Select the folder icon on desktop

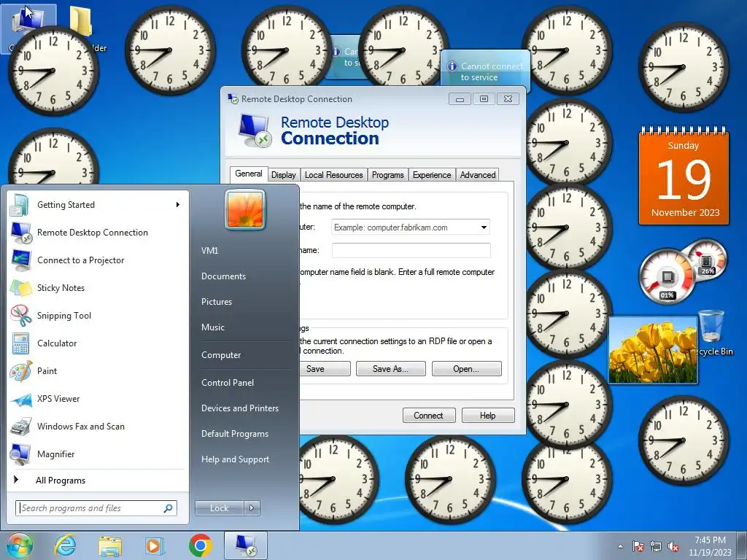tap(81, 21)
